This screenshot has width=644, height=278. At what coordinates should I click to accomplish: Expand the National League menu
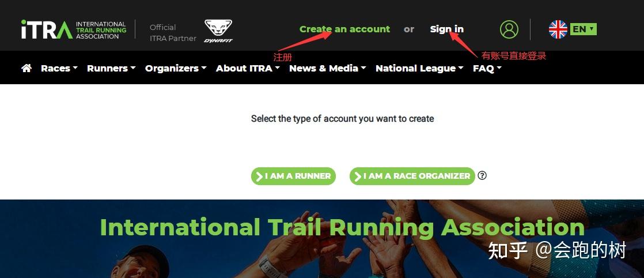coord(419,68)
